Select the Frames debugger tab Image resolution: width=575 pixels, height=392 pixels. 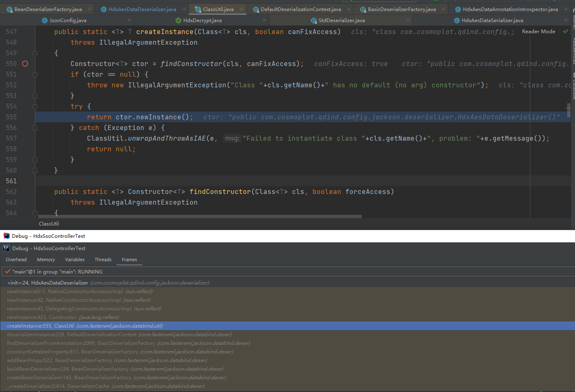pos(129,260)
